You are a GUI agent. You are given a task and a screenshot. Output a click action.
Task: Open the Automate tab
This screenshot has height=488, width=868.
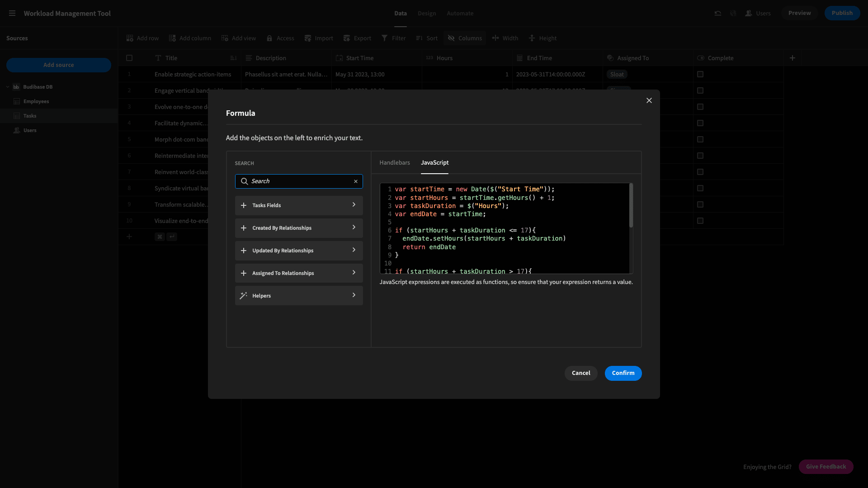(x=460, y=14)
